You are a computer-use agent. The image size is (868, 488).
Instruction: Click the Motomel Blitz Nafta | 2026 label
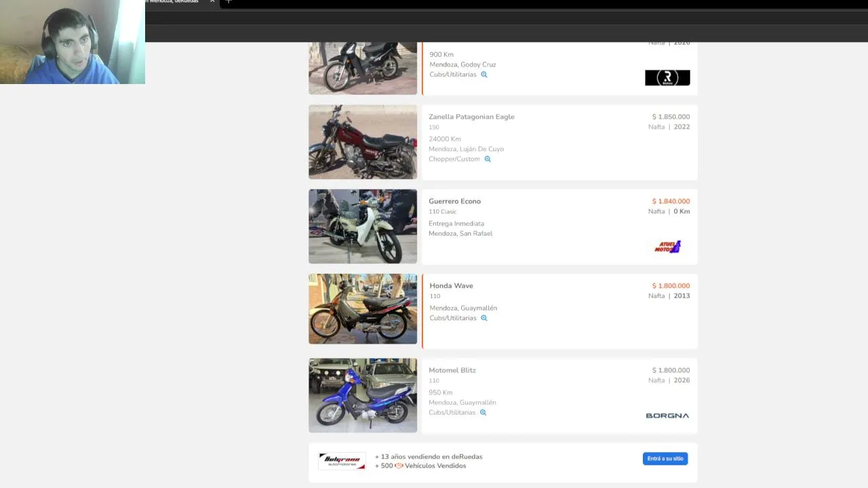pyautogui.click(x=669, y=380)
